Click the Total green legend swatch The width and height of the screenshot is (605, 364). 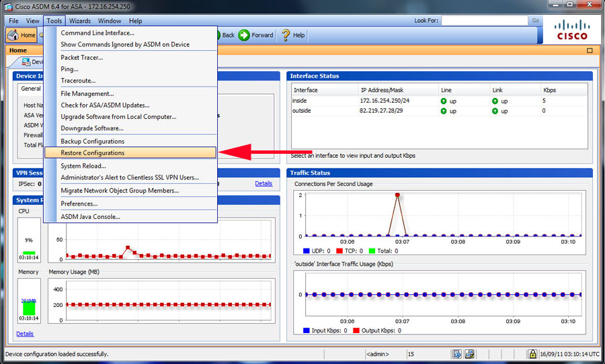[x=372, y=251]
